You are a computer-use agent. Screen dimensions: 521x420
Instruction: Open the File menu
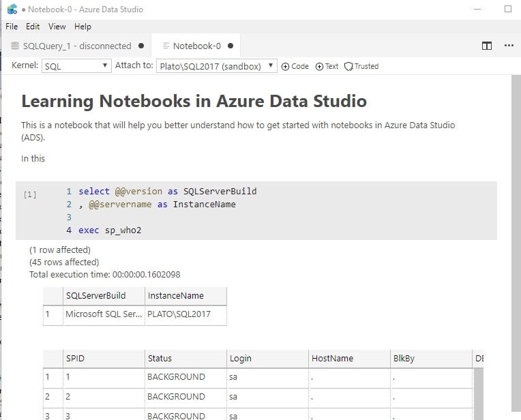coord(12,27)
